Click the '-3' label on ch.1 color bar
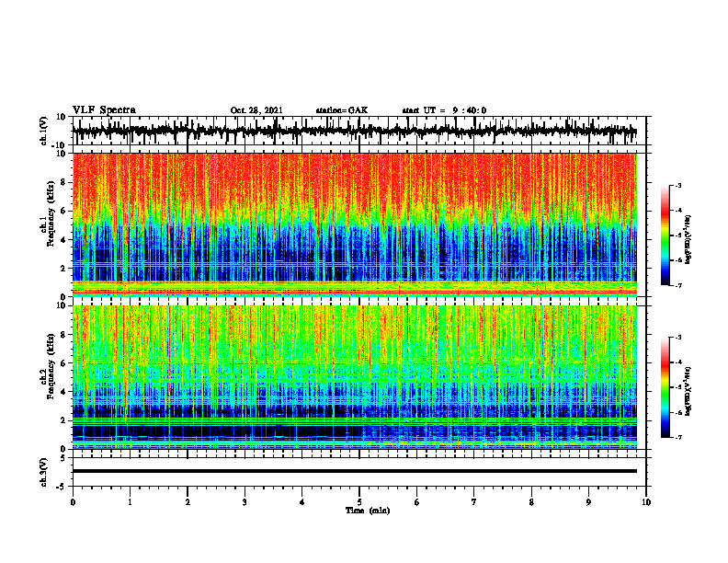 (x=677, y=186)
